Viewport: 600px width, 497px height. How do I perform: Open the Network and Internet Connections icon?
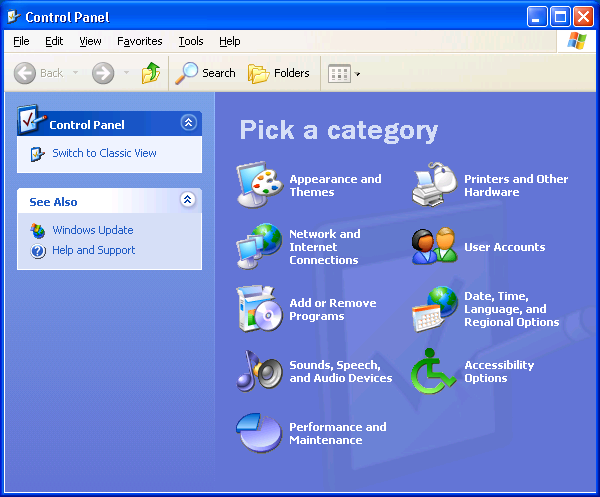click(x=259, y=246)
